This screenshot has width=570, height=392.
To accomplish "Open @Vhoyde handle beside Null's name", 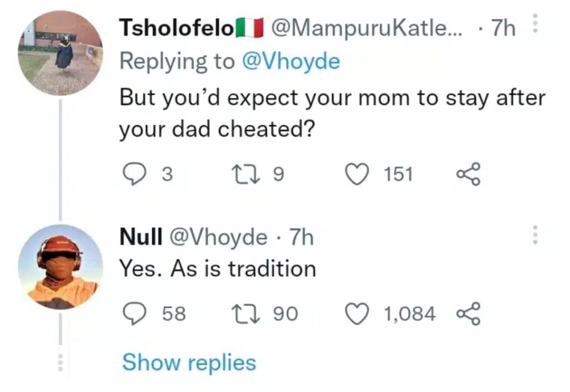I will (x=217, y=238).
